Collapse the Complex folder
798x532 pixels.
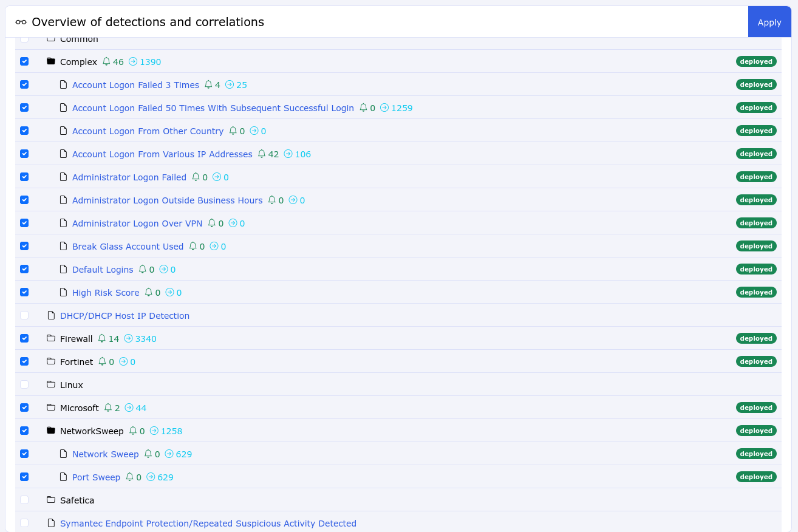click(78, 61)
